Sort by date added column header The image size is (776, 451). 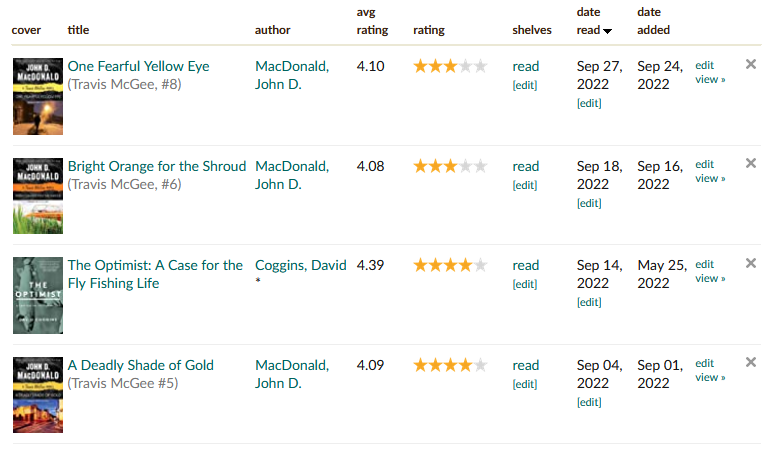(x=653, y=21)
